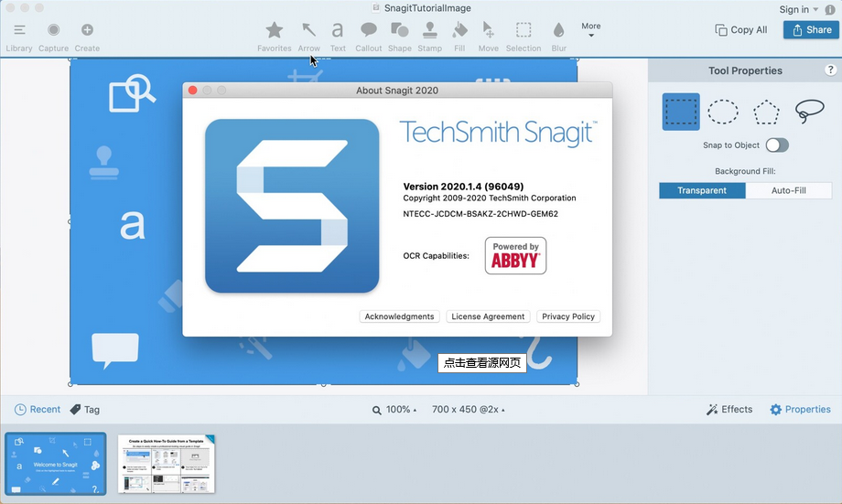Expand the More tools dropdown
Image resolution: width=842 pixels, height=504 pixels.
point(590,29)
